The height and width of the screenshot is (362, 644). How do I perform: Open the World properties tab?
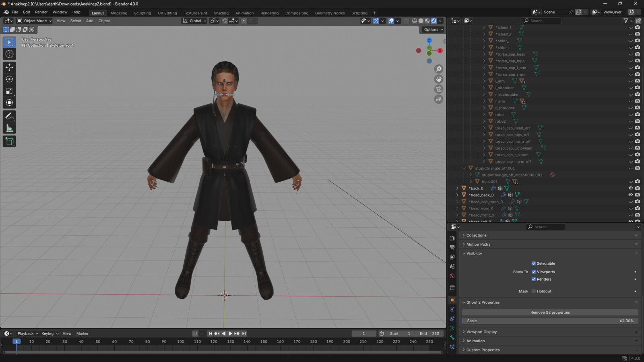coord(452,276)
